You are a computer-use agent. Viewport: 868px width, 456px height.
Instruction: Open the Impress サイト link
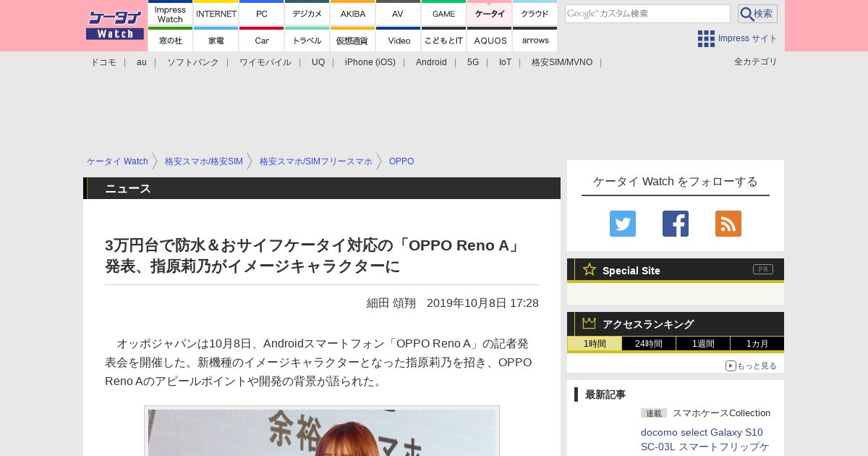748,38
